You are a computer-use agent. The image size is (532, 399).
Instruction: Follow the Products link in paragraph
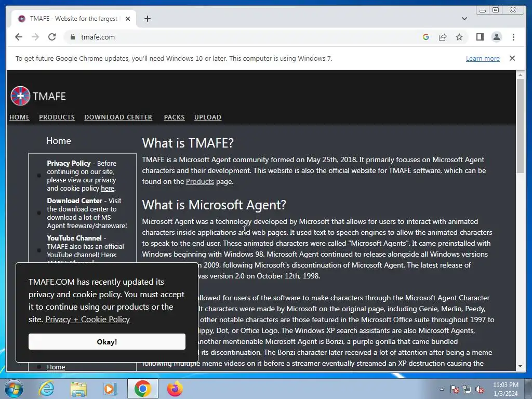[x=200, y=181]
